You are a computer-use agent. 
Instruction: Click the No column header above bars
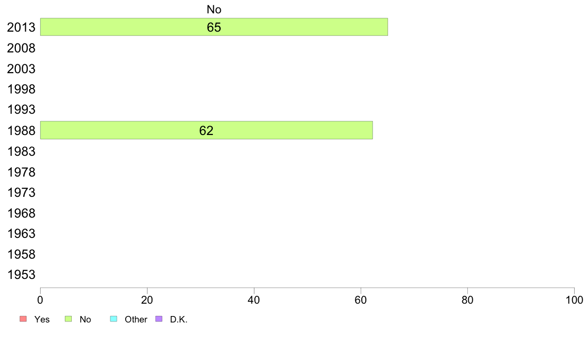pos(214,9)
